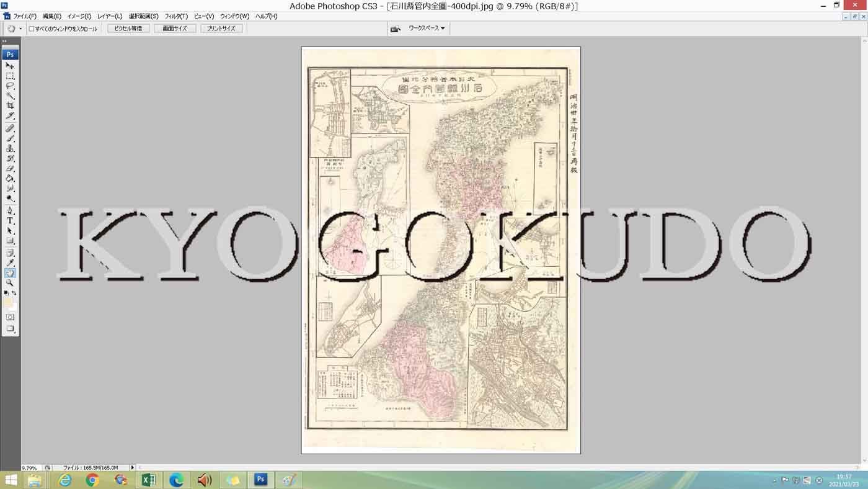
Task: Click the ファイル: 165.5M/165.0M status text
Action: [91, 468]
